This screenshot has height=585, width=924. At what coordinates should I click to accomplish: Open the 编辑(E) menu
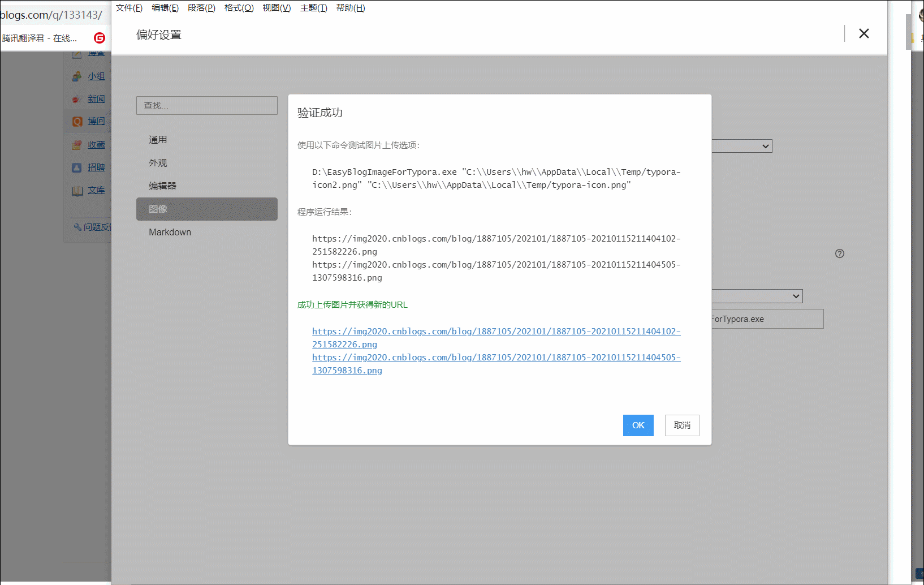tap(165, 8)
